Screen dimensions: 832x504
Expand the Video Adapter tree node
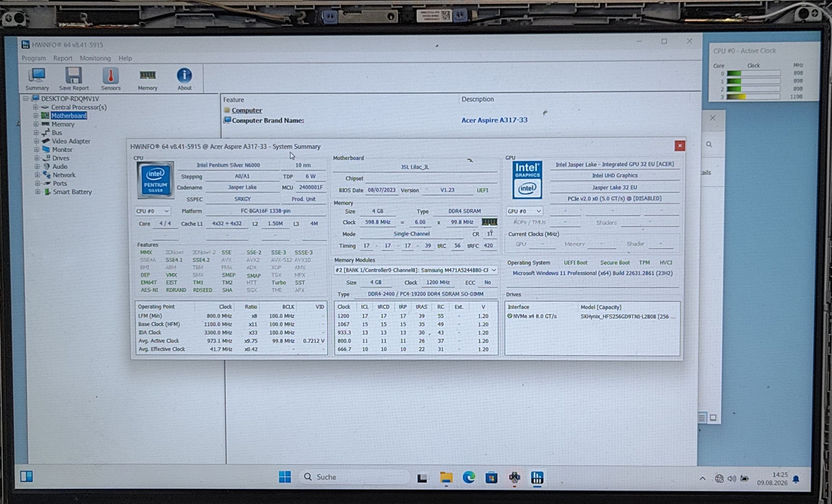(37, 141)
